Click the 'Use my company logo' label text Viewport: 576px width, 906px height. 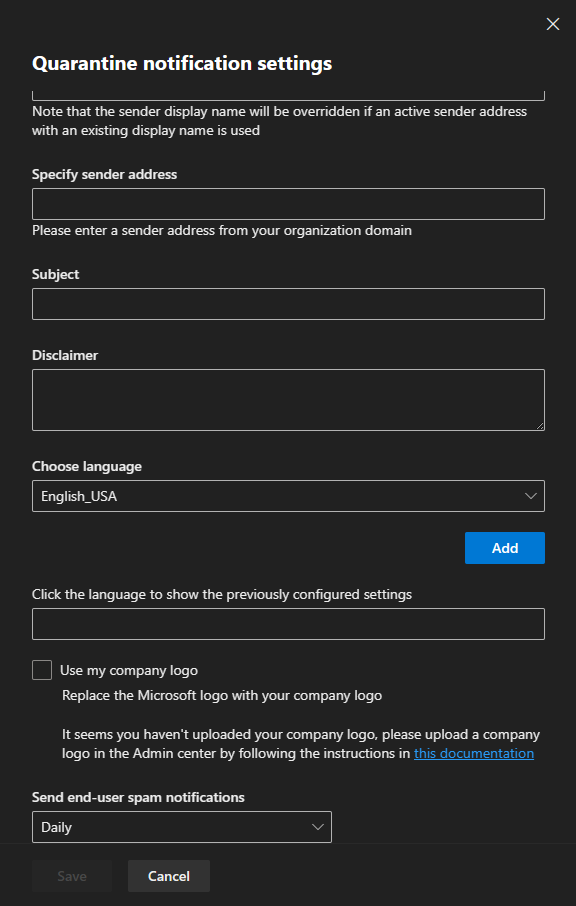point(129,670)
